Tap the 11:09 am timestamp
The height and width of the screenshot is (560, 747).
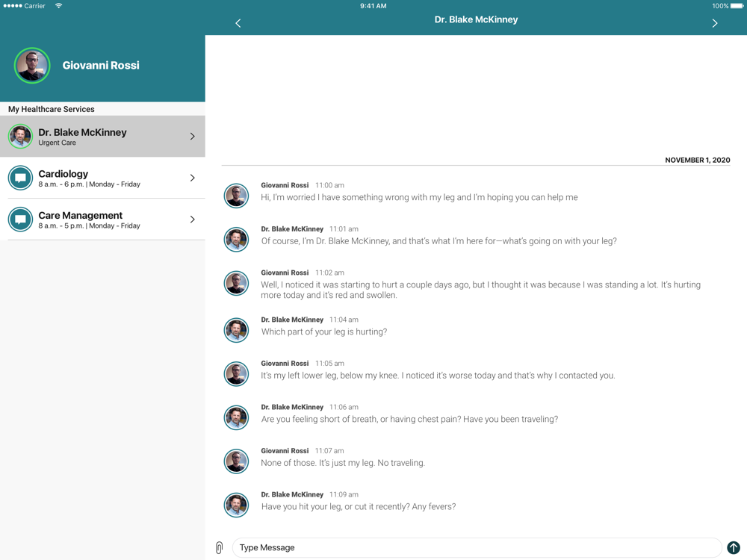tap(344, 495)
